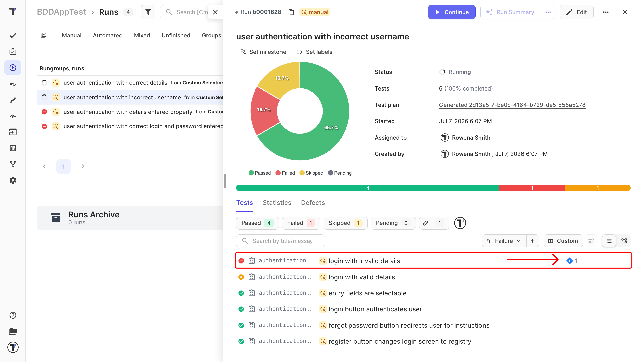Go to previous page of runs

click(45, 166)
